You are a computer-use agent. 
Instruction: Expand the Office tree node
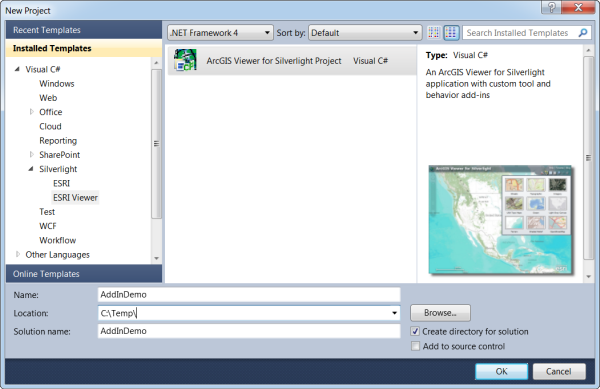click(32, 112)
